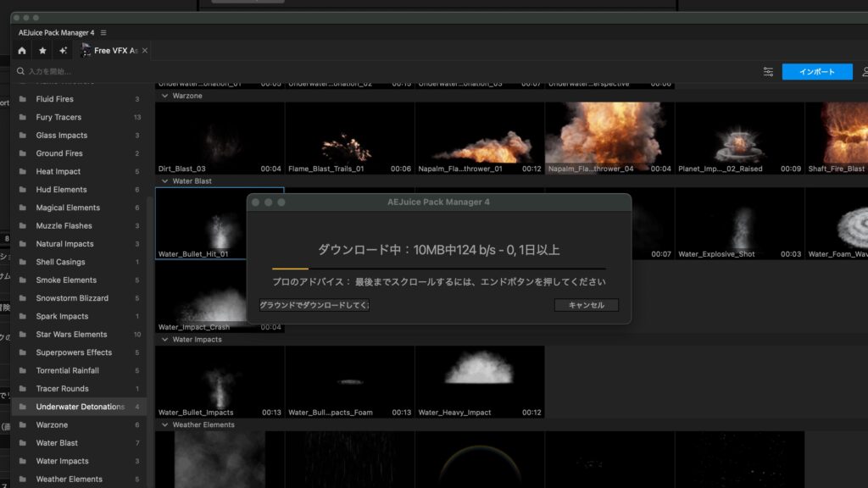The height and width of the screenshot is (488, 868).
Task: Collapse the Weather Elements section chevron
Action: tap(164, 425)
